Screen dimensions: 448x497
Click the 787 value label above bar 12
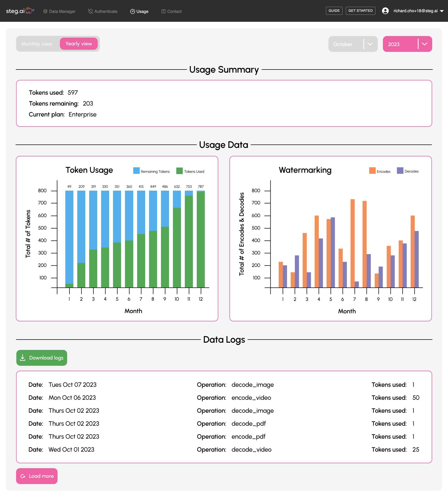[x=201, y=187]
